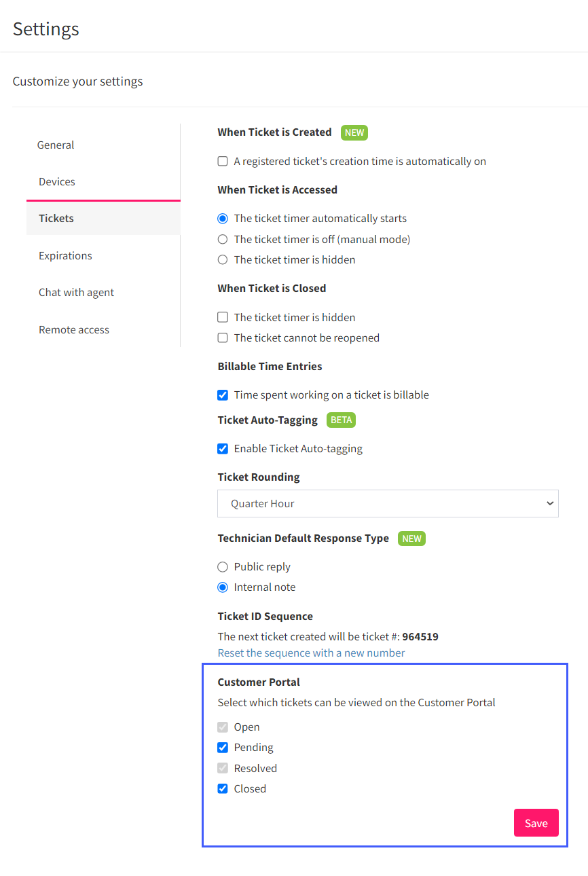The width and height of the screenshot is (588, 876).
Task: Uncheck time spent on ticket is billable
Action: coord(222,395)
